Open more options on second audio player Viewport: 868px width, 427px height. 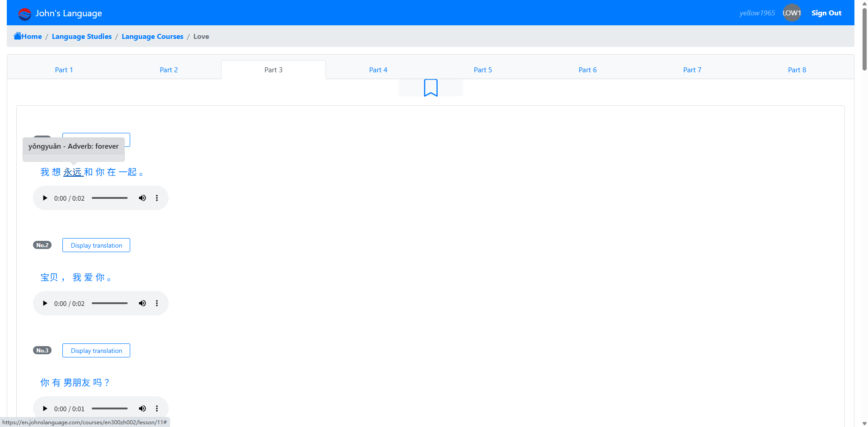coord(157,303)
